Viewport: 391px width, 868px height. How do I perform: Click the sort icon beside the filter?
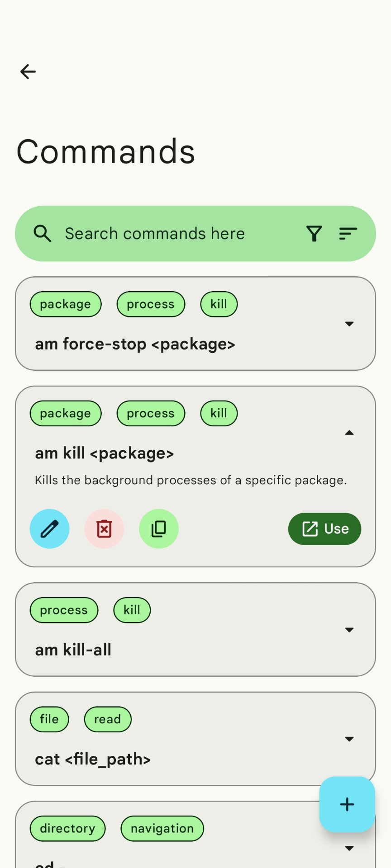pyautogui.click(x=348, y=233)
